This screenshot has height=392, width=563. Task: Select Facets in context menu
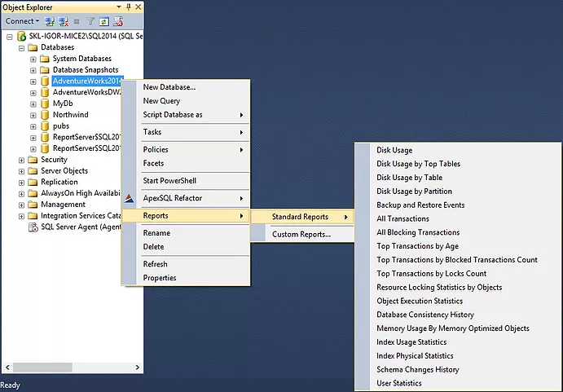(186, 164)
